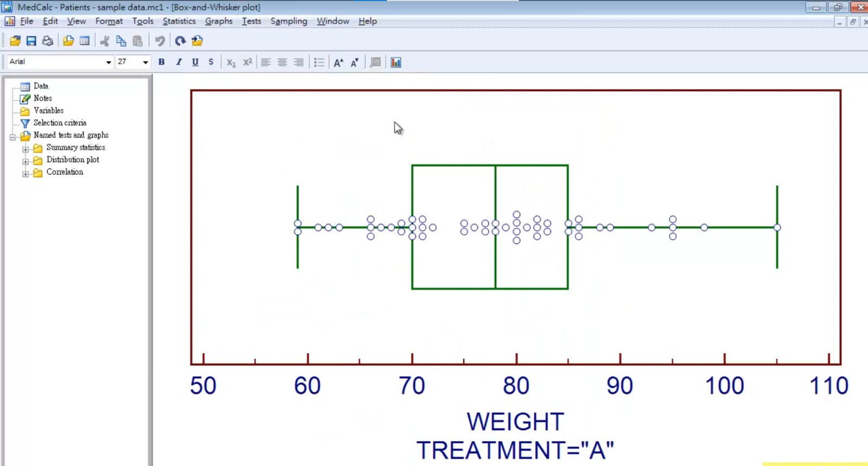The height and width of the screenshot is (466, 868).
Task: Open the Edit menu
Action: pos(50,21)
